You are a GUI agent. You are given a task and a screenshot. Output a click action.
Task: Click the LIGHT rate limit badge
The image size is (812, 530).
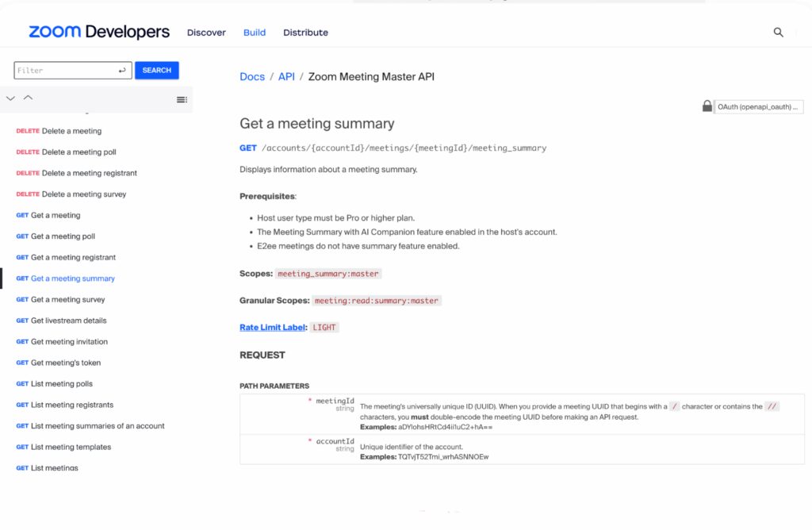324,328
